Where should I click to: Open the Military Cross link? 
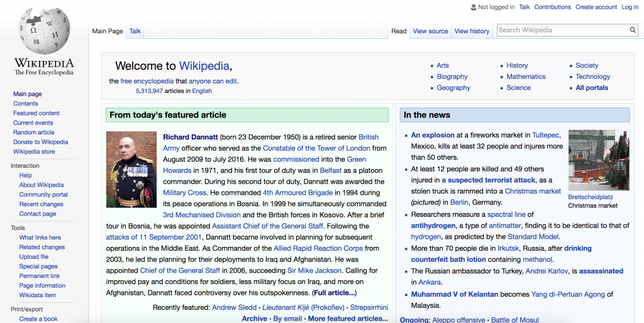click(185, 192)
